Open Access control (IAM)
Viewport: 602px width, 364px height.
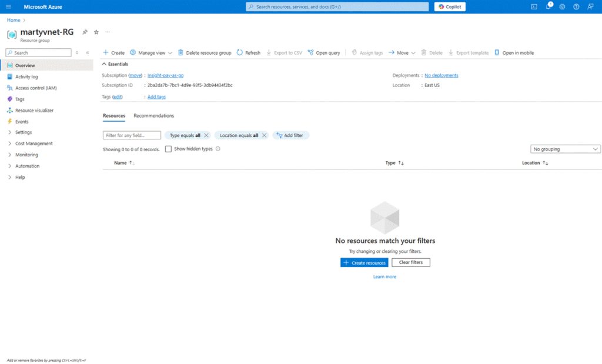36,88
